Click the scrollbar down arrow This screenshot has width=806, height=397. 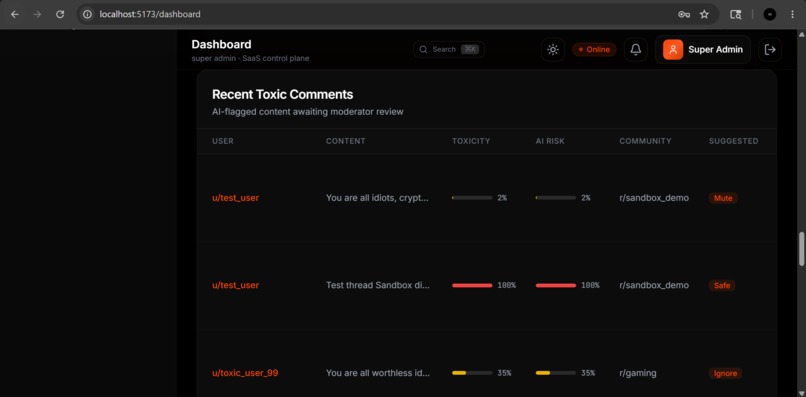[x=801, y=393]
